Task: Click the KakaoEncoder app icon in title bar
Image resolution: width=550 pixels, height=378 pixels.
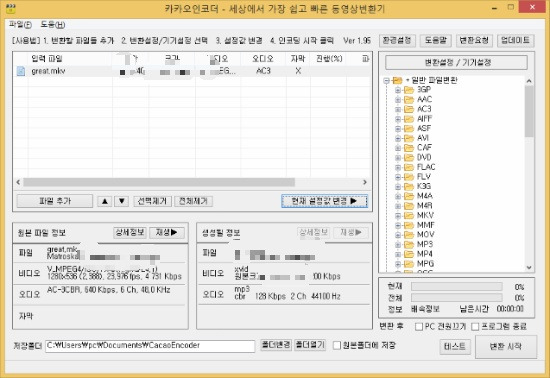Action: tap(11, 8)
